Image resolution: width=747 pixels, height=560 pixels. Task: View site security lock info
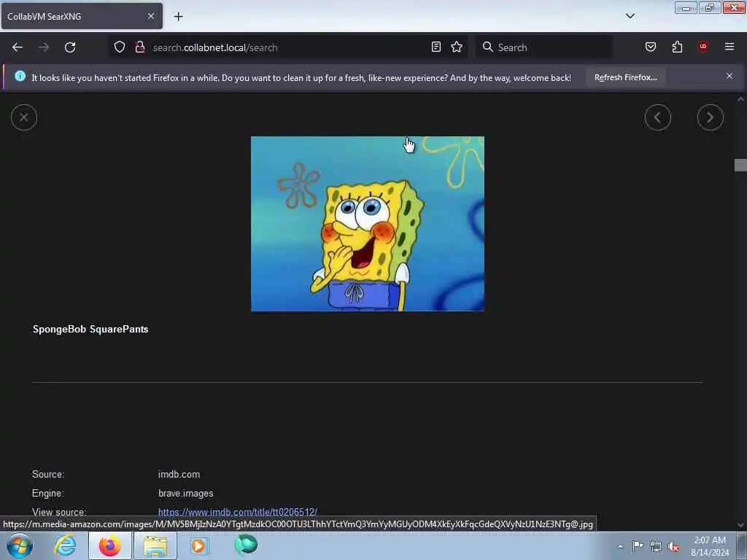point(140,47)
